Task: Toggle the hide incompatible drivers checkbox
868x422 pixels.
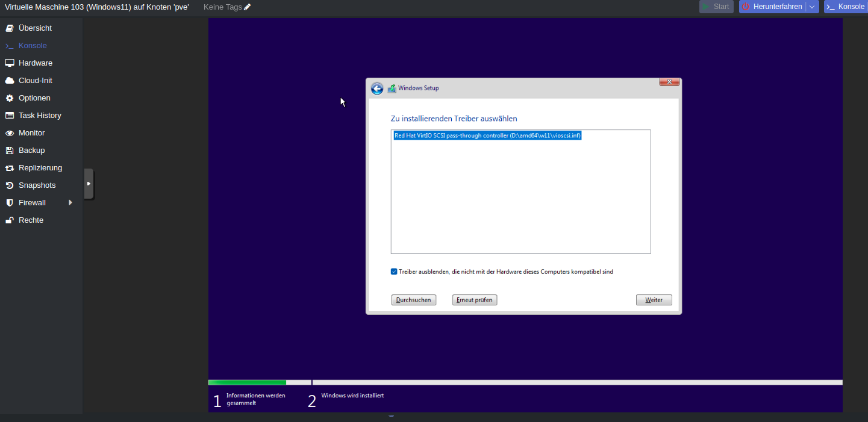Action: click(x=394, y=272)
